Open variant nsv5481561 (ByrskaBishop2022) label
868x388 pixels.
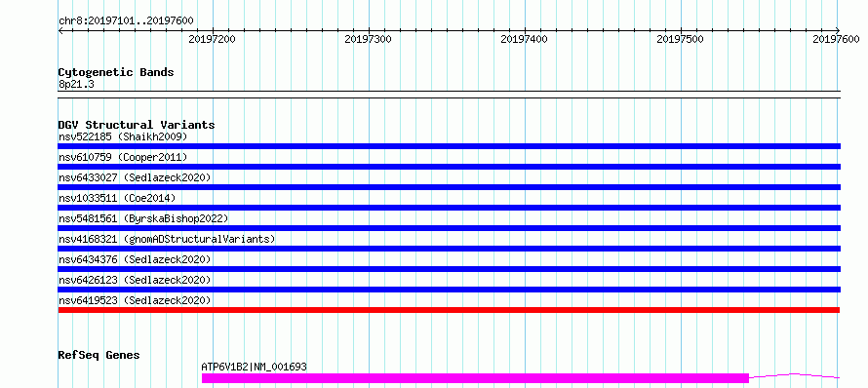tap(143, 218)
